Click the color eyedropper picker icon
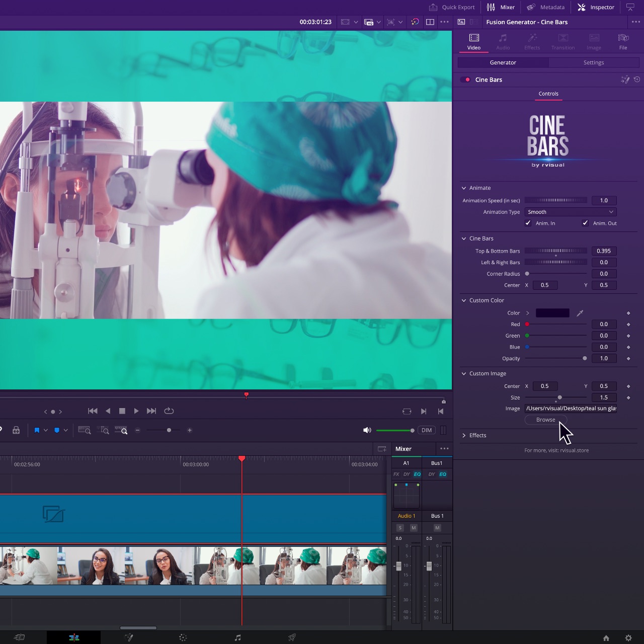644x644 pixels. 580,313
